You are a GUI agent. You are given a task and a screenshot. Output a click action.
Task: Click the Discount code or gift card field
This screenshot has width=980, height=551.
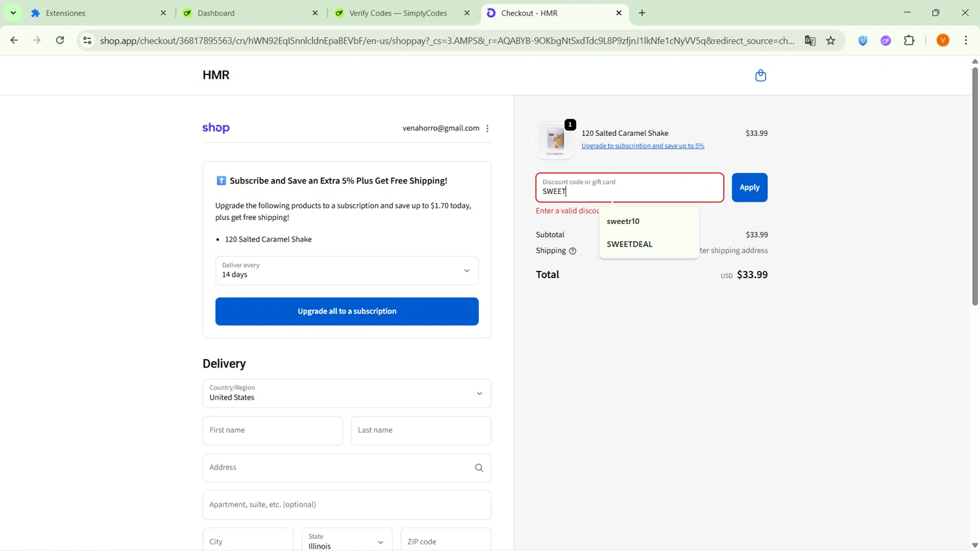(630, 187)
